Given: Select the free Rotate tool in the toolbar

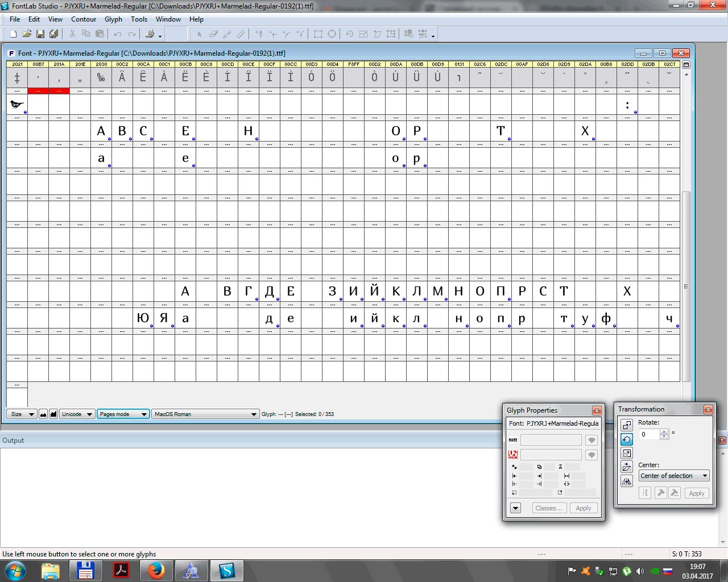Looking at the screenshot, I should coord(350,34).
